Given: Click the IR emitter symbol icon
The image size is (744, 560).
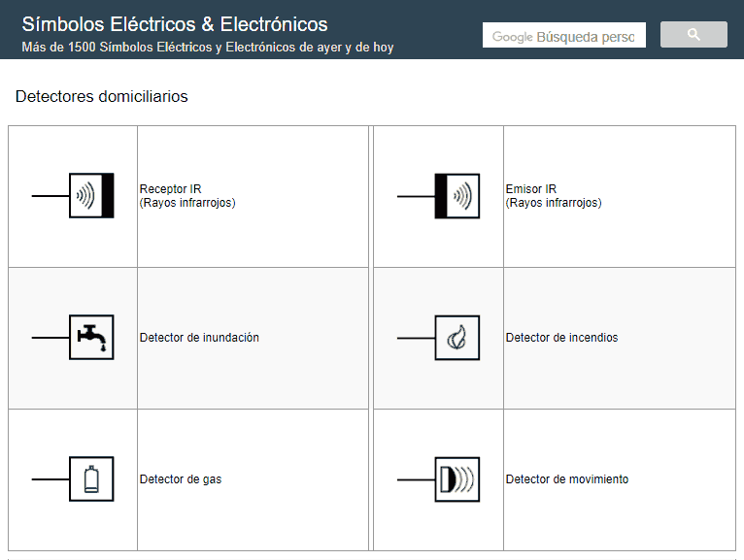Looking at the screenshot, I should click(457, 196).
